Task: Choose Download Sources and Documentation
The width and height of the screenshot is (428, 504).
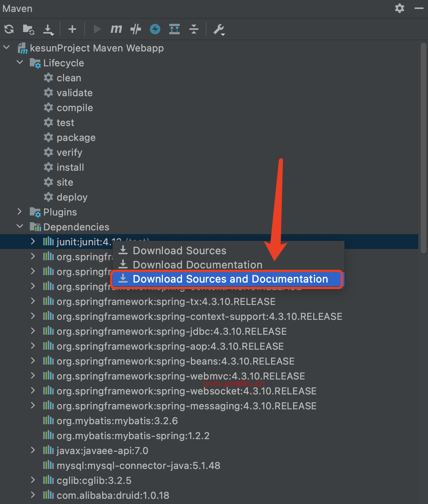Action: (x=227, y=279)
